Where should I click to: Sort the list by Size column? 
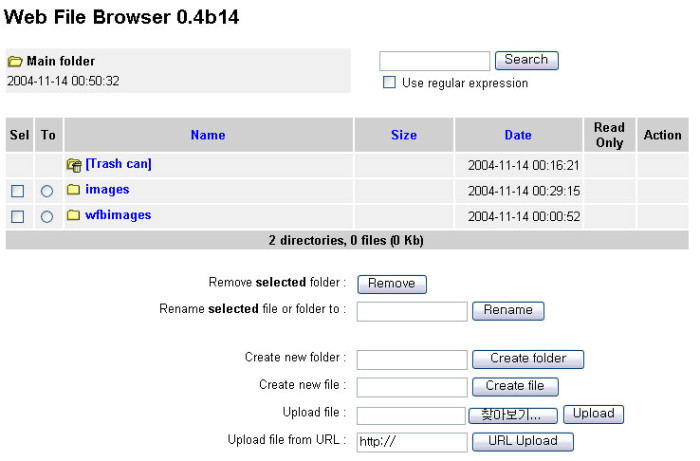(404, 135)
